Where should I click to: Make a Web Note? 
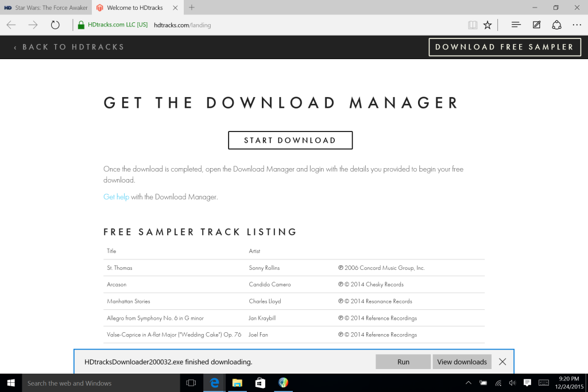tap(537, 25)
